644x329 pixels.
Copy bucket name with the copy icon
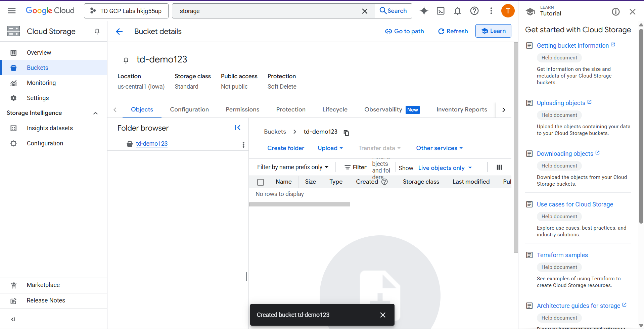pyautogui.click(x=346, y=133)
